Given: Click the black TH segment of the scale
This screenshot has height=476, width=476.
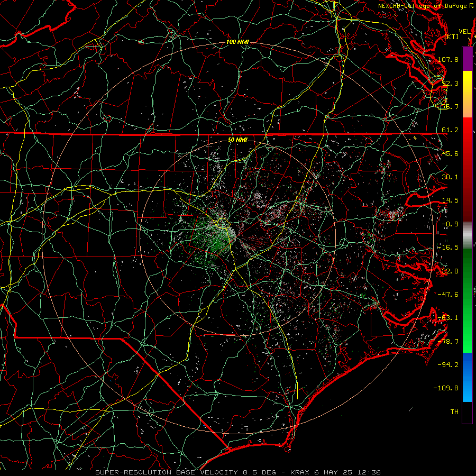Looking at the screenshot, I should click(x=467, y=412).
